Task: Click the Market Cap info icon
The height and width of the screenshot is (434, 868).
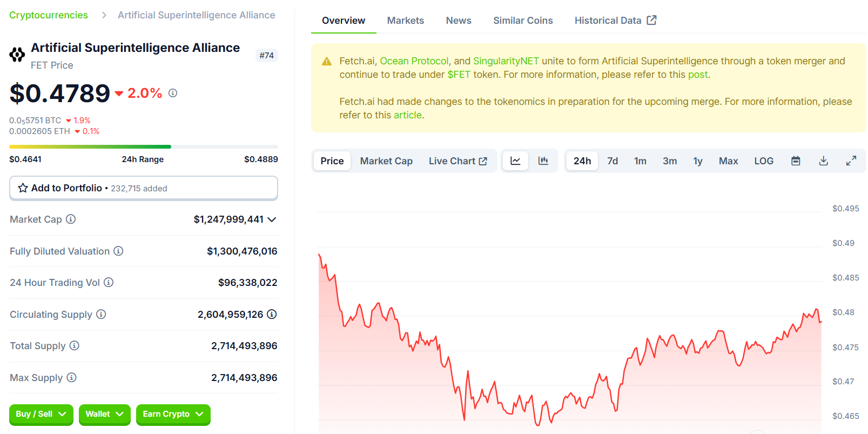Action: tap(71, 219)
